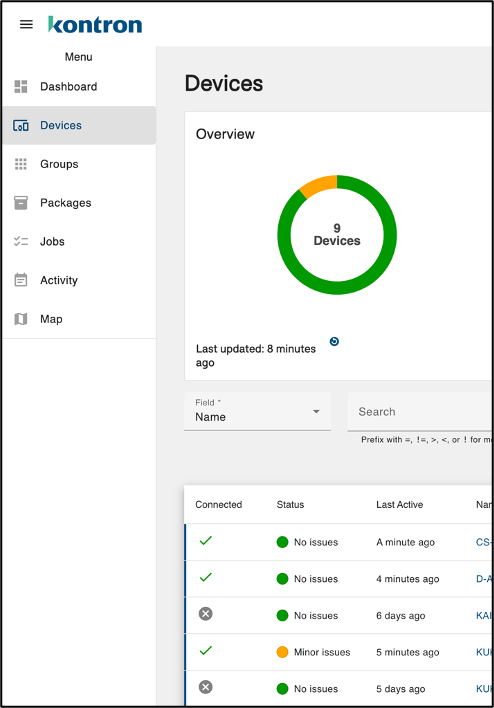Click orange Minor issues status dot
The height and width of the screenshot is (708, 494).
[x=282, y=652]
